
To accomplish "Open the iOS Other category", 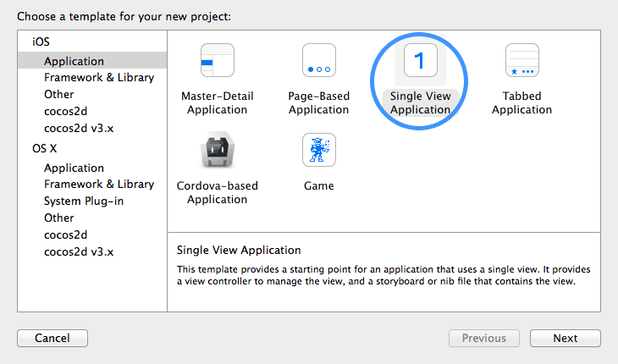I will click(58, 94).
